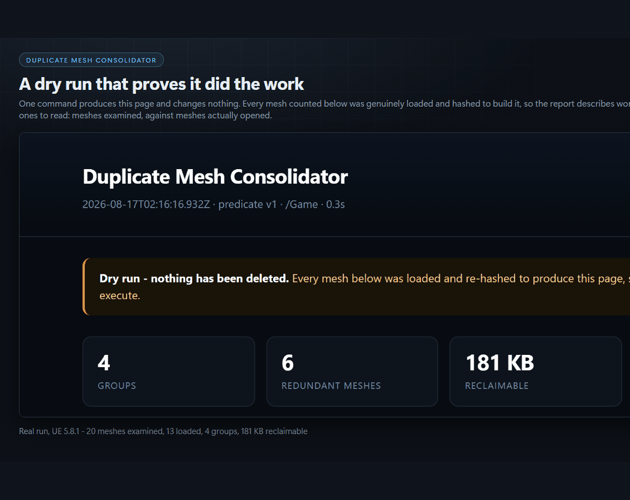
Task: Click the RECLAIMABLE label
Action: click(497, 385)
